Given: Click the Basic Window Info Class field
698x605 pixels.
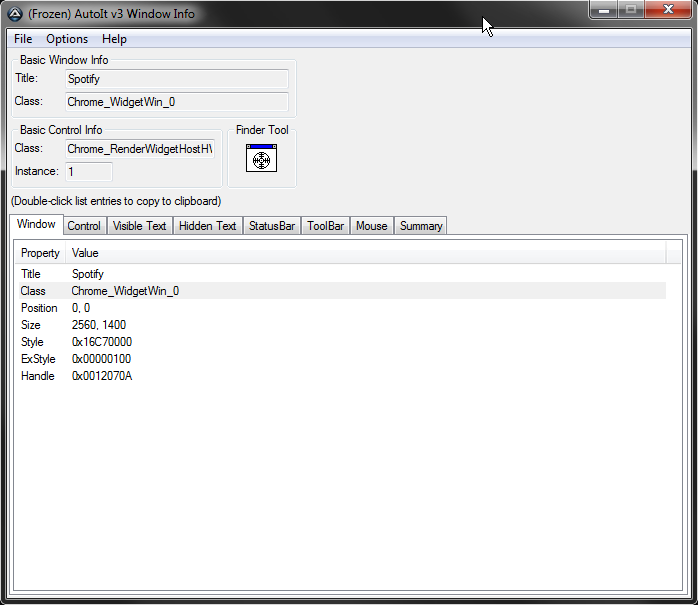Looking at the screenshot, I should (177, 102).
